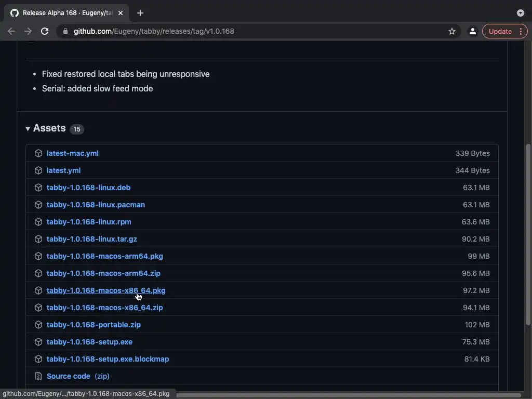Click the browser back arrow
The image size is (532, 399).
[x=11, y=31]
